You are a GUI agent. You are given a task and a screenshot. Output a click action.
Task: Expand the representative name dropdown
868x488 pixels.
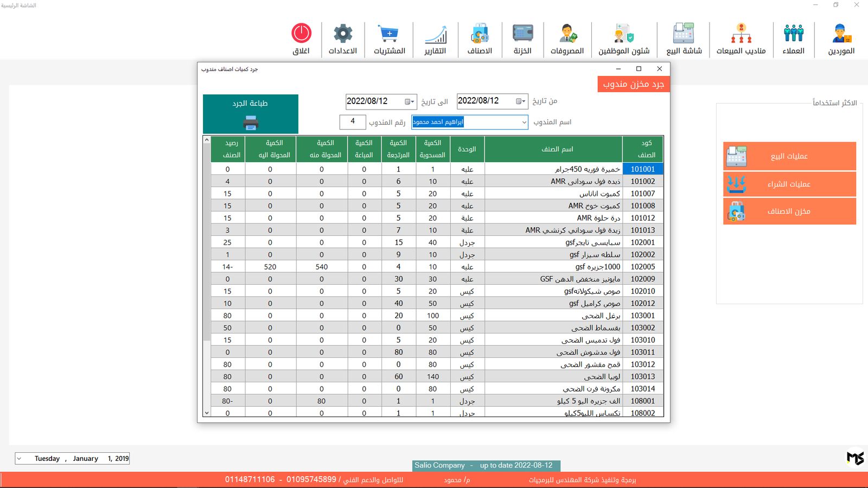(x=524, y=123)
